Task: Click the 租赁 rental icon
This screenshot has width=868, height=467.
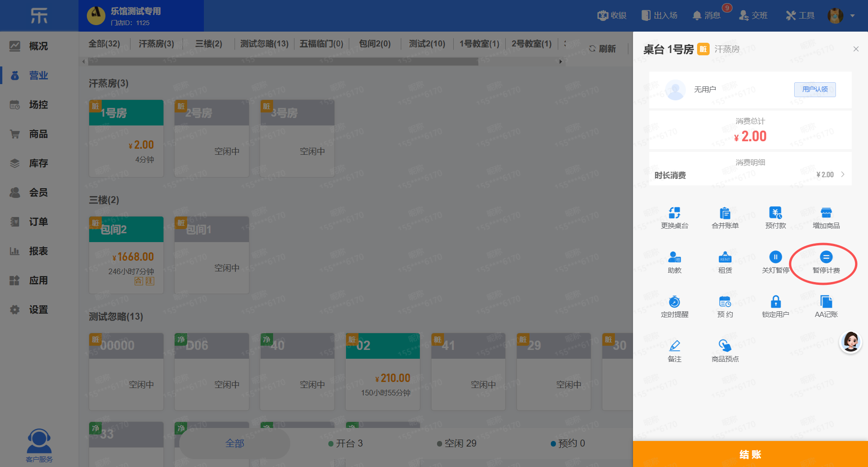Action: pyautogui.click(x=725, y=257)
